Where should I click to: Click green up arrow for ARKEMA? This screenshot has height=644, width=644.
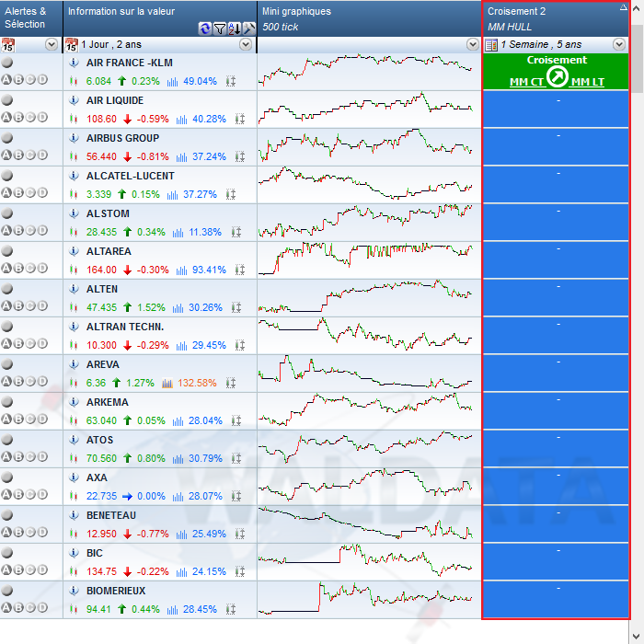127,420
